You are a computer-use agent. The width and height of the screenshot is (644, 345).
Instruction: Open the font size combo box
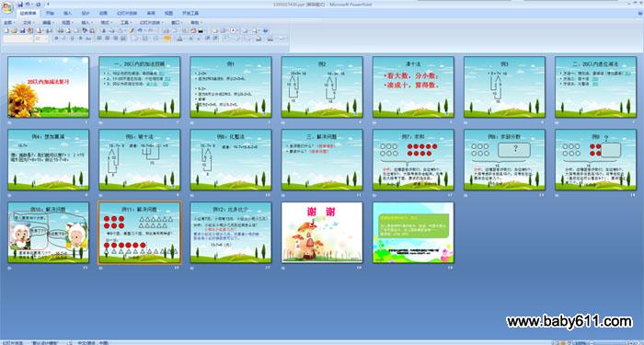coord(41,39)
